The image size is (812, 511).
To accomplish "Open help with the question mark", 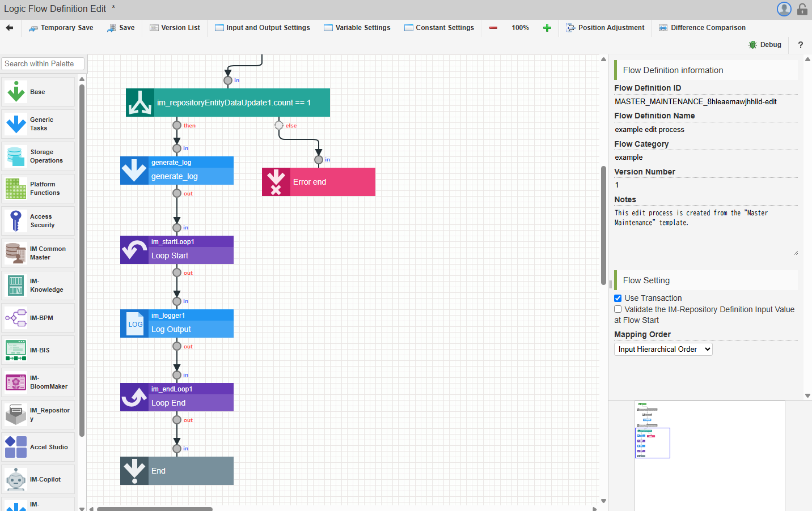I will click(801, 45).
